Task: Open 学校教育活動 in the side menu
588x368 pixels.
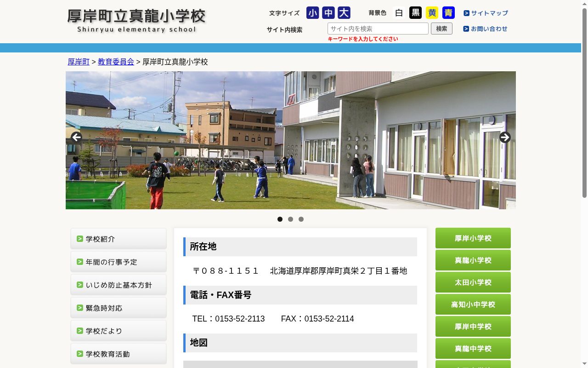Action: 119,354
